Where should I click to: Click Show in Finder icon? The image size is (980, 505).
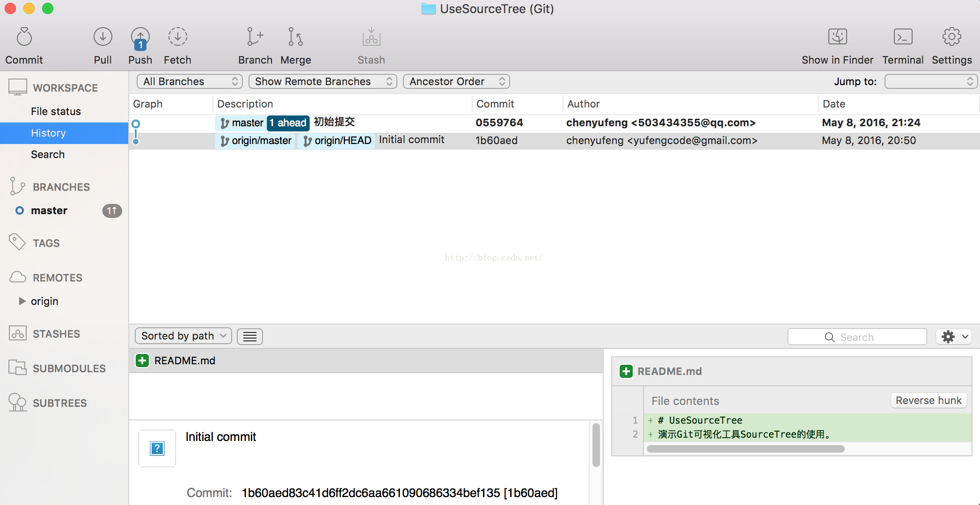pos(837,37)
